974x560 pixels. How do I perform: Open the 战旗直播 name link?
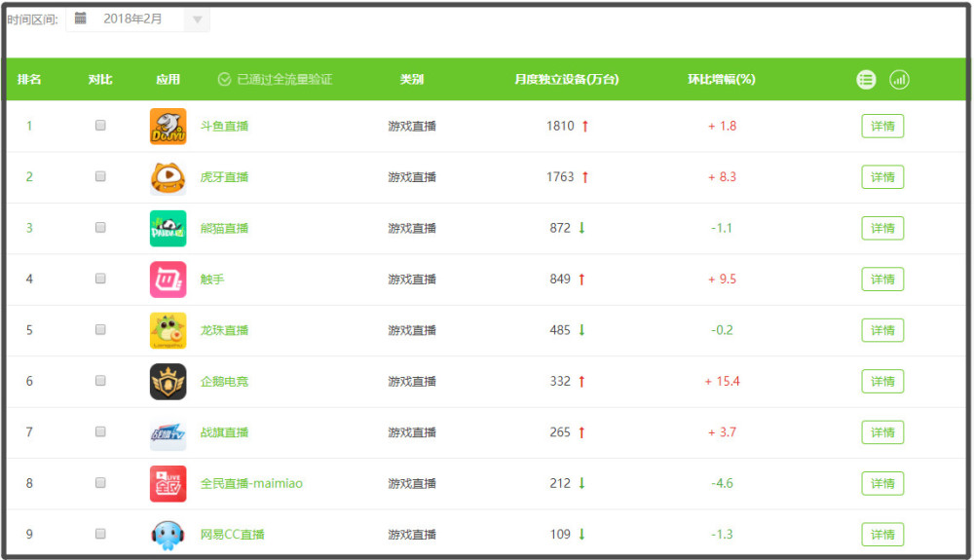pos(224,432)
